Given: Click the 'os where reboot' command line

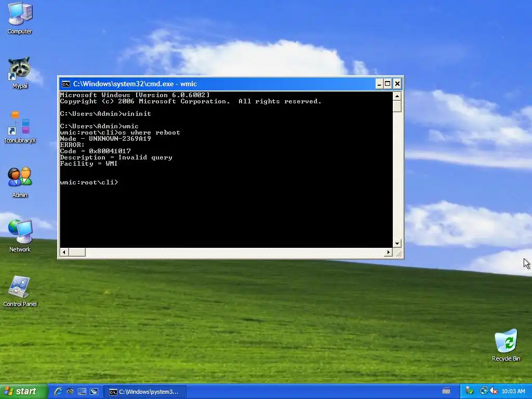Looking at the screenshot, I should point(120,132).
